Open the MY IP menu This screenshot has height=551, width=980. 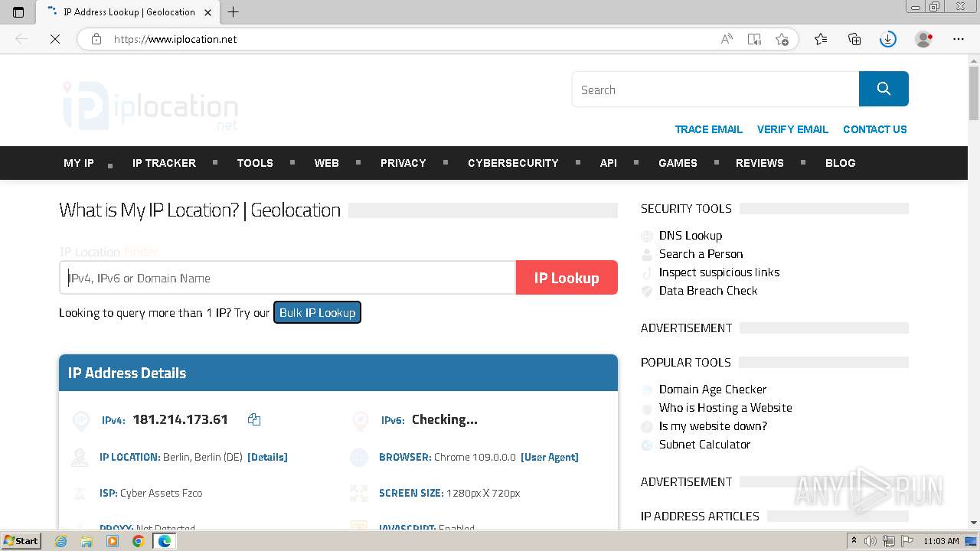(79, 163)
